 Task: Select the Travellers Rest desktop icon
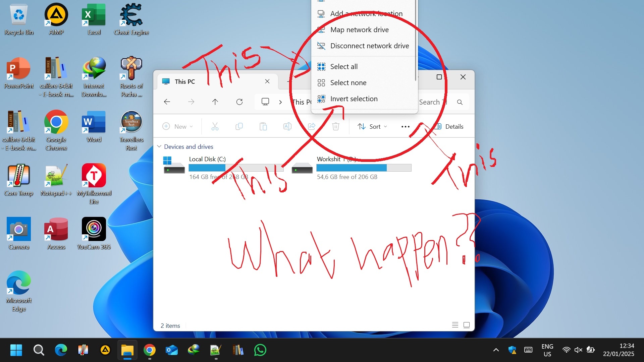click(x=131, y=131)
